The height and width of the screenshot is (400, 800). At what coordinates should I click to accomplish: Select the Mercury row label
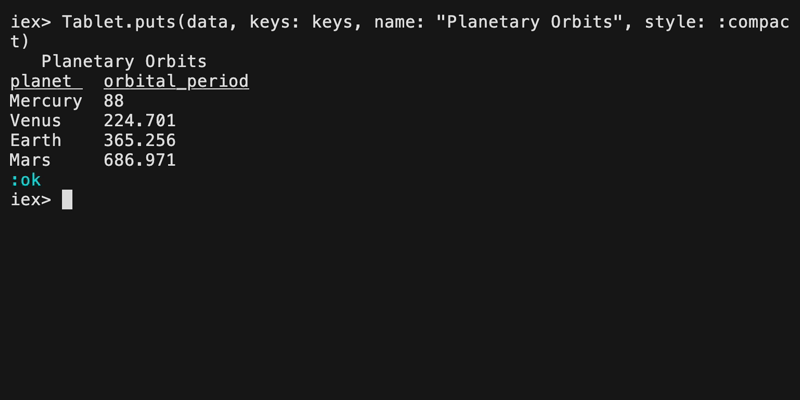(46, 101)
